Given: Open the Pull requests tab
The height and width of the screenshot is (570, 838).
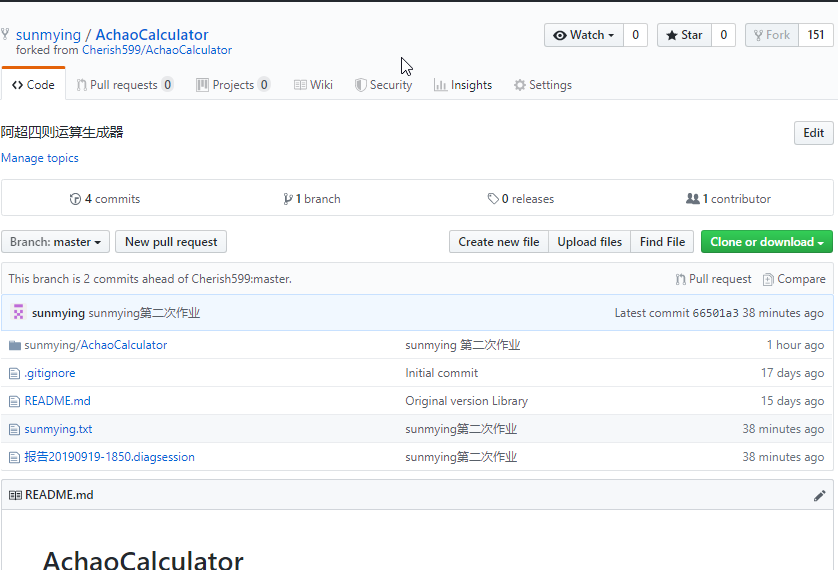Looking at the screenshot, I should point(125,85).
